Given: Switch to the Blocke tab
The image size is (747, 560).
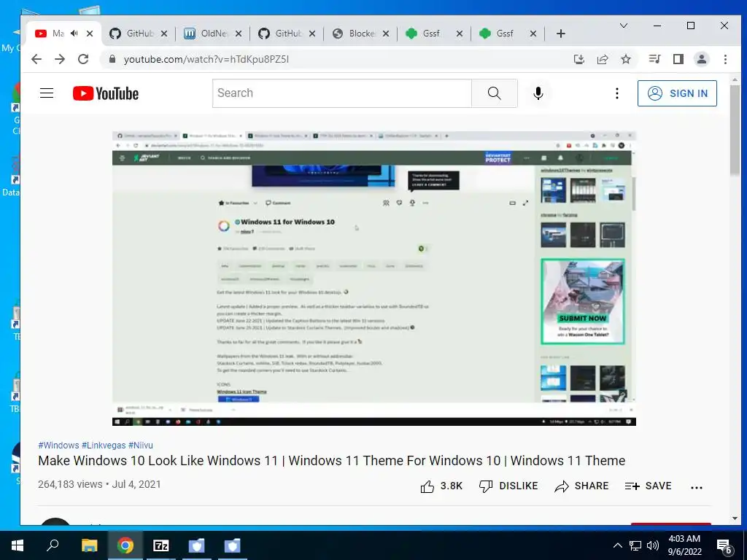Looking at the screenshot, I should (x=360, y=34).
